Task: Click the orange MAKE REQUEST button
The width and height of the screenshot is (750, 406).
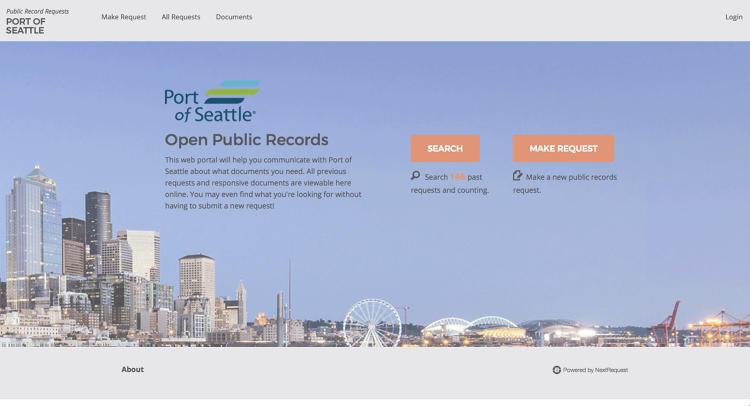Action: (563, 148)
